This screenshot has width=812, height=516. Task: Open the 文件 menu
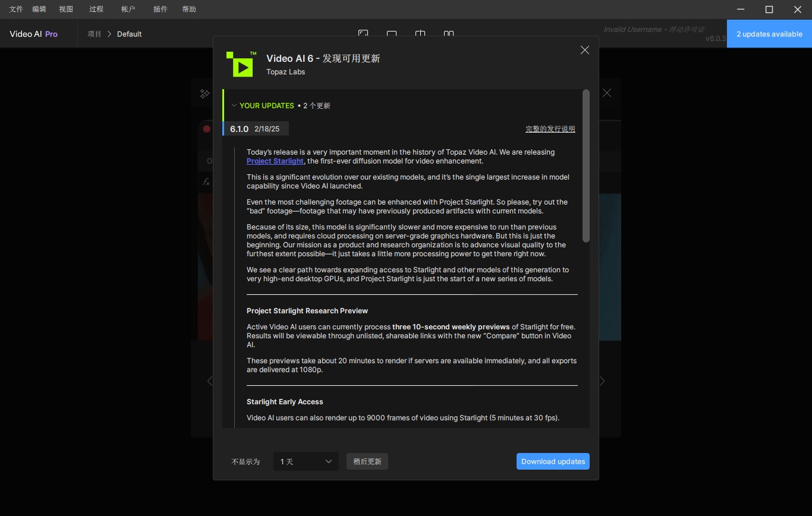point(16,9)
